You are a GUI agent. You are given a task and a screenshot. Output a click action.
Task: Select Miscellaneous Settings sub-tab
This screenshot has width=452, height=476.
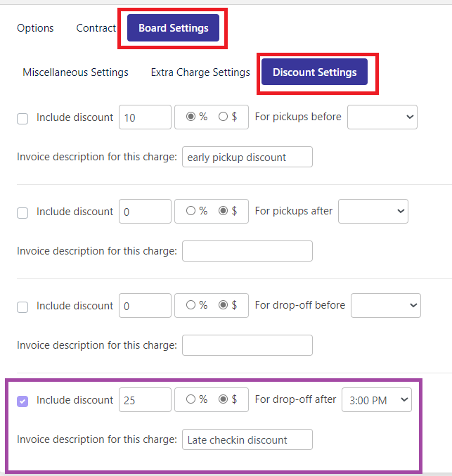click(x=76, y=72)
